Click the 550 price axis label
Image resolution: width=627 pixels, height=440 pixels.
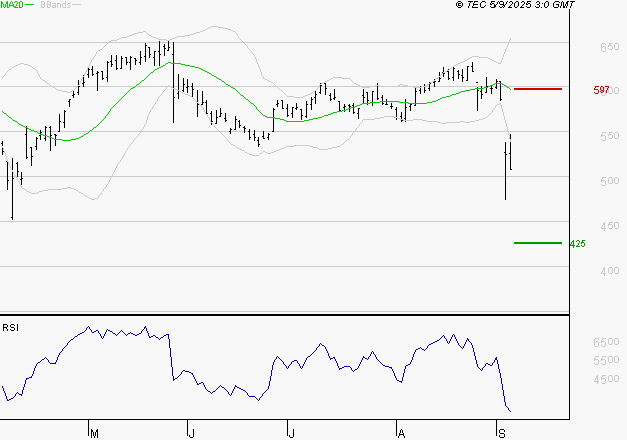tap(580, 136)
